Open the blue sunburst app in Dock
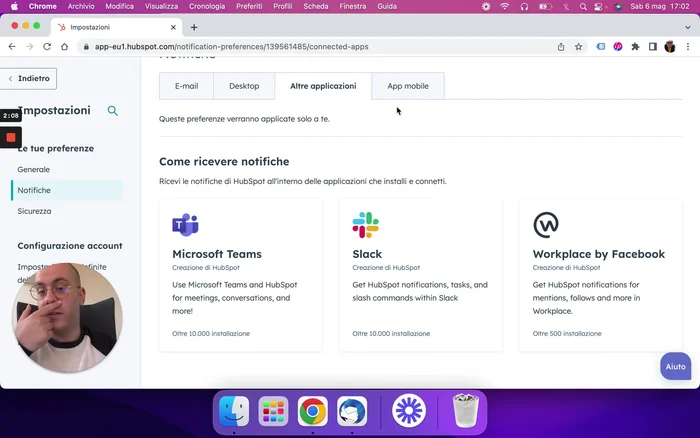Screen dimensions: 700x438 pos(408,410)
